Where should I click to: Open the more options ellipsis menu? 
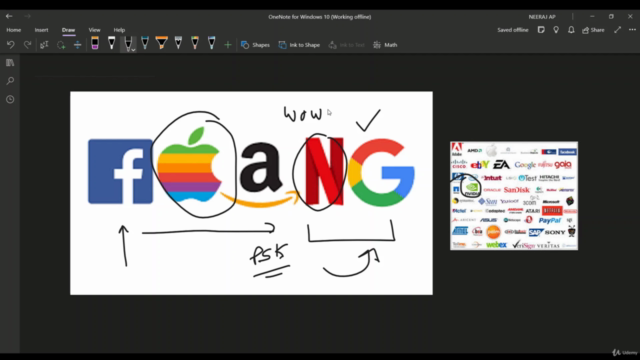pyautogui.click(x=632, y=30)
